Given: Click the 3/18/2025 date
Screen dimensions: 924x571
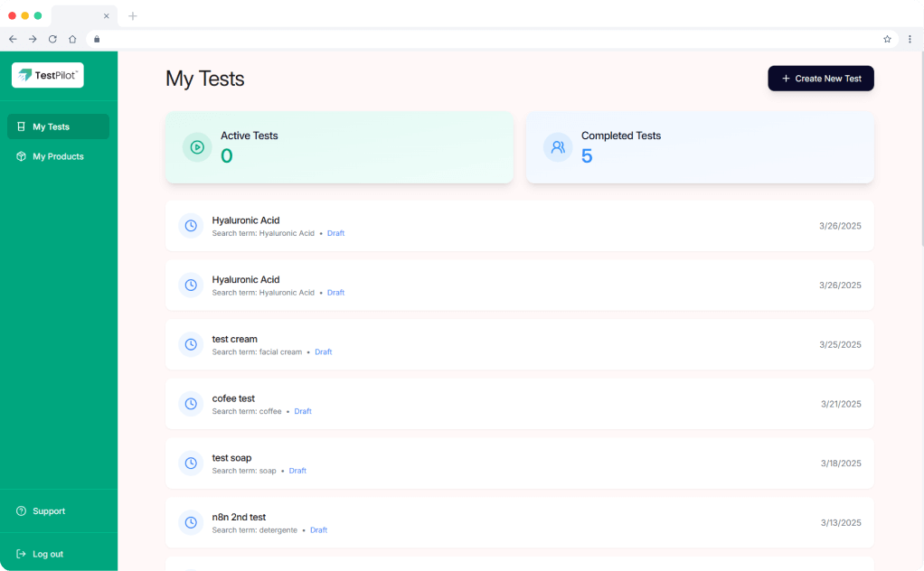Looking at the screenshot, I should (841, 463).
